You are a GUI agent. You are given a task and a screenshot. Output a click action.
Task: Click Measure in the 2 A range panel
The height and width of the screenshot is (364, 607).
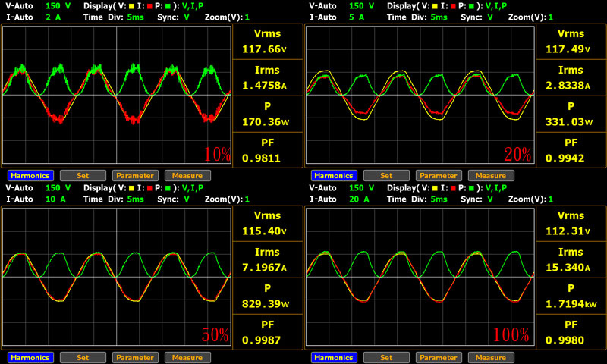(x=187, y=176)
